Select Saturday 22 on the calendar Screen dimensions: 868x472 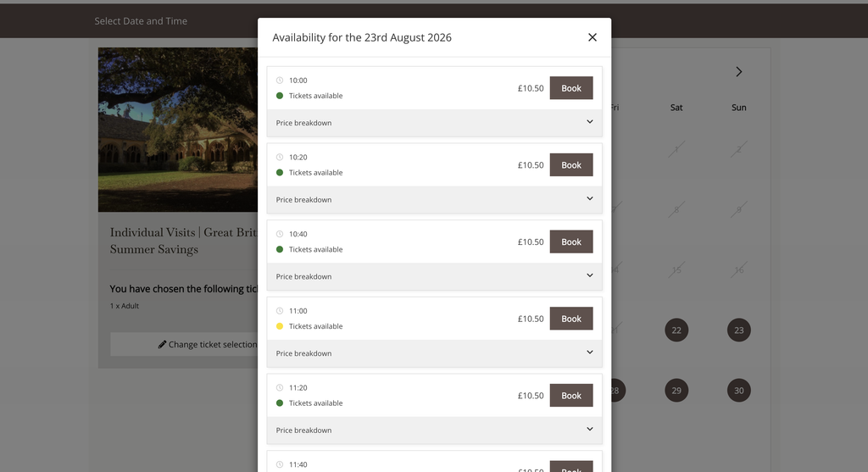click(x=676, y=330)
